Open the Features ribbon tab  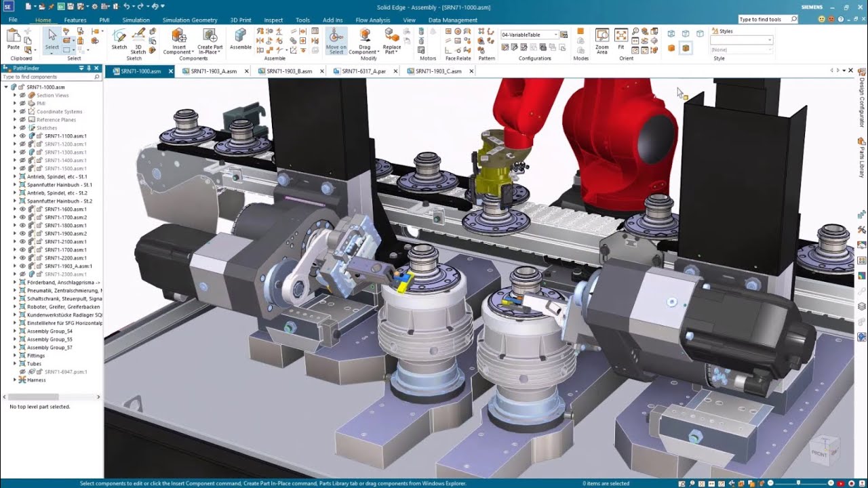75,20
